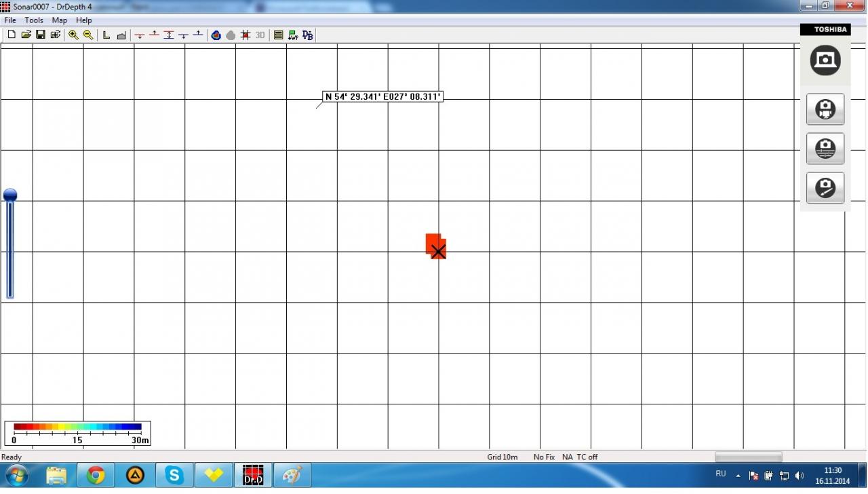
Task: Open the Map menu
Action: point(60,20)
